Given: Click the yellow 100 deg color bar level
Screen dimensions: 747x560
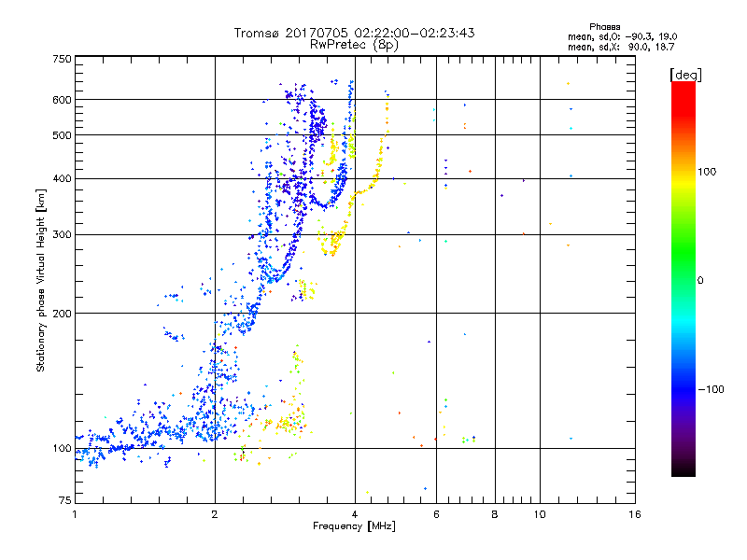Looking at the screenshot, I should click(684, 172).
